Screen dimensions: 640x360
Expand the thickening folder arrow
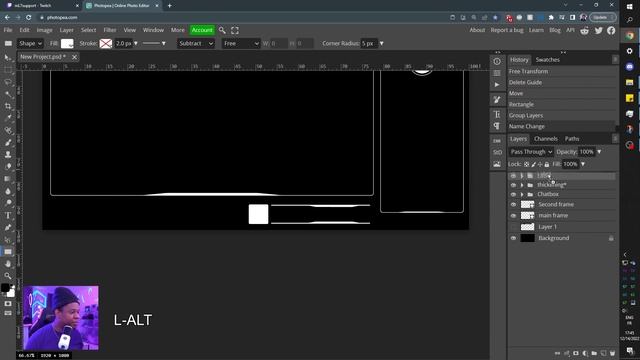[x=522, y=185]
